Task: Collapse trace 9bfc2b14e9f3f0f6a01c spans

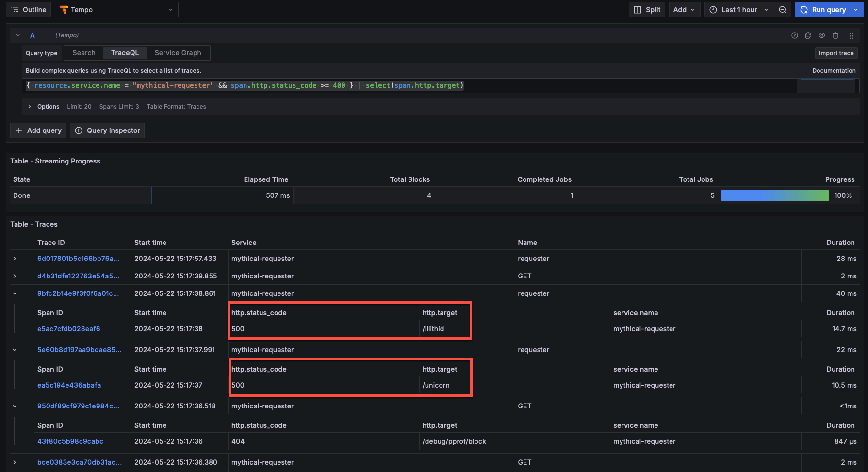Action: 14,293
